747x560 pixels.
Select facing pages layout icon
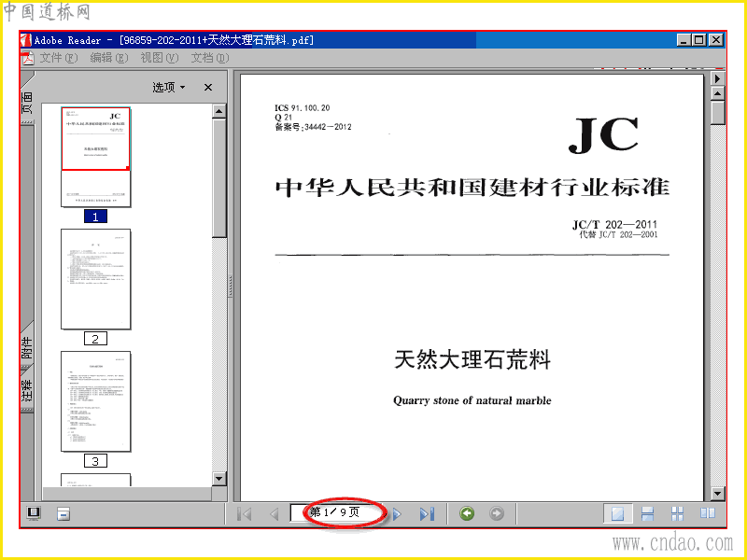click(x=708, y=513)
